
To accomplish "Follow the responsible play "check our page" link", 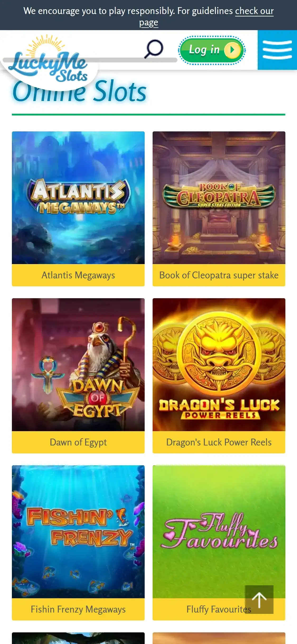I will pos(206,17).
